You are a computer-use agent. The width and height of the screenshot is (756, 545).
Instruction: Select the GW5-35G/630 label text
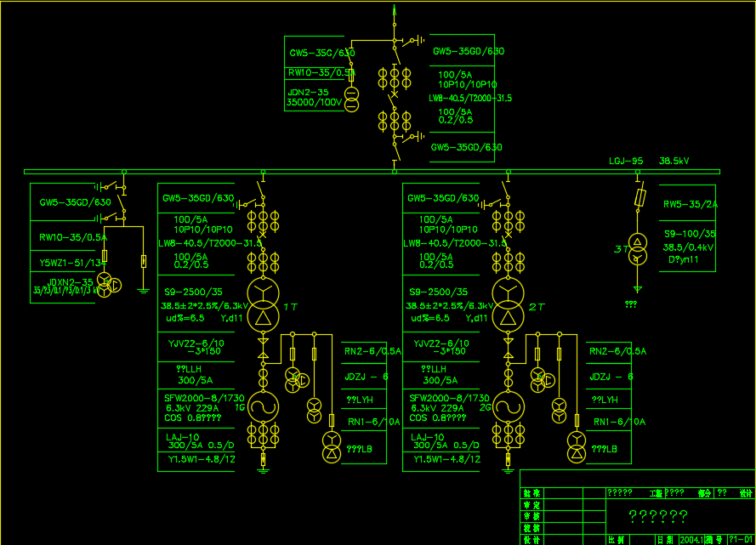tap(322, 53)
